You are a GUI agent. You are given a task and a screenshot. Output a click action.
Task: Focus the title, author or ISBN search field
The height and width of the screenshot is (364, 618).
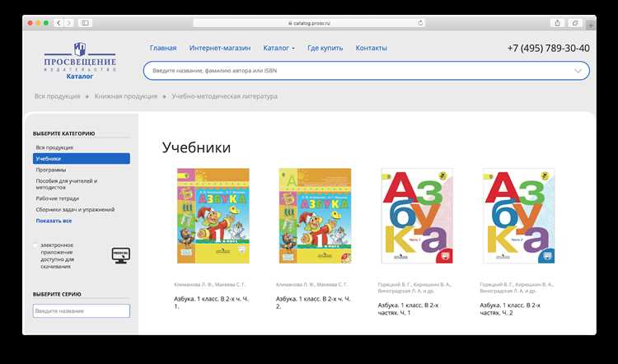pyautogui.click(x=366, y=71)
